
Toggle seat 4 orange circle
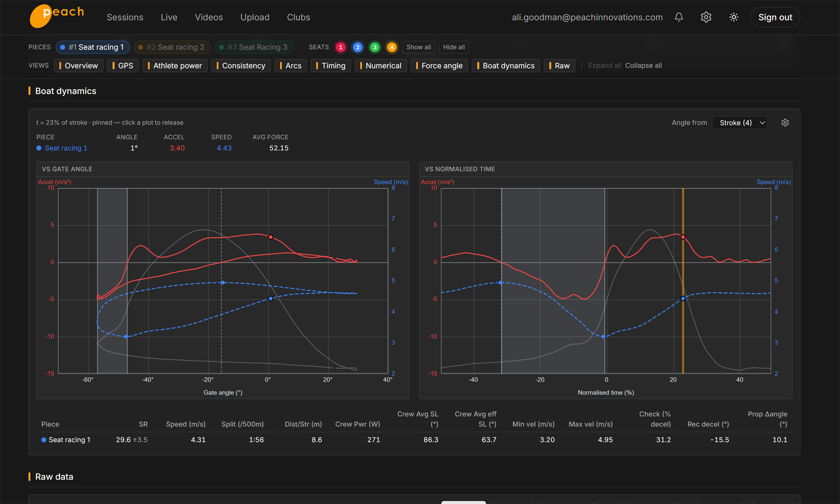tap(392, 47)
